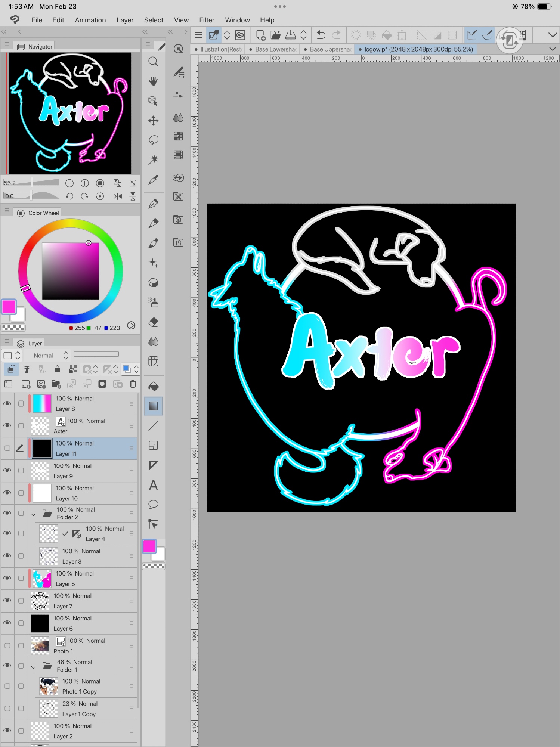Hide Layer 8 using eye icon
The width and height of the screenshot is (560, 747).
point(7,403)
